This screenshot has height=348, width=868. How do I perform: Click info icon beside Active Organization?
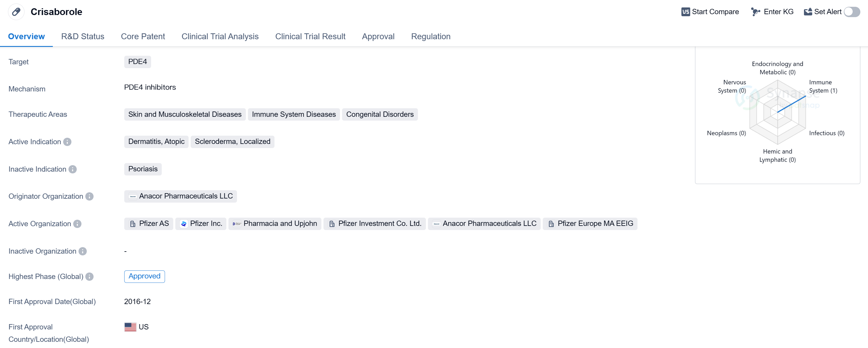coord(78,224)
